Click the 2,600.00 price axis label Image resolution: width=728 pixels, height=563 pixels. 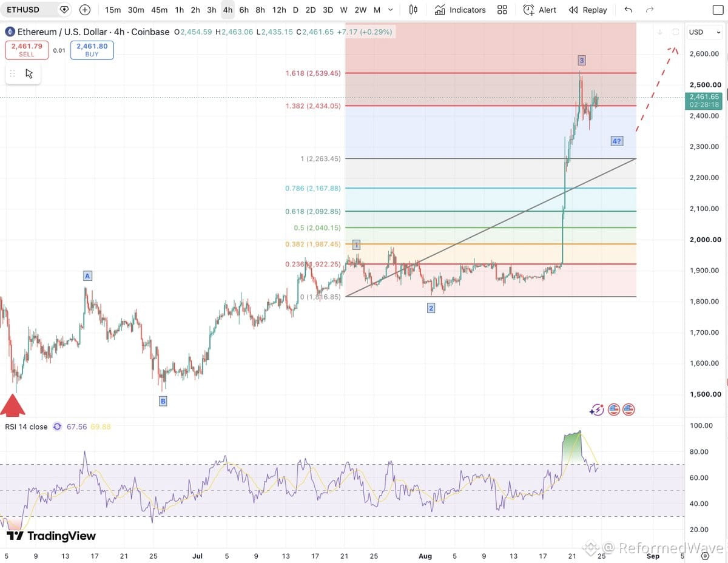[704, 54]
